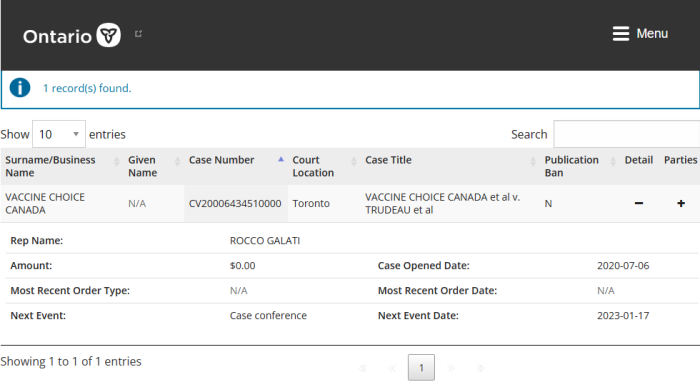Select page 1 pagination button

click(421, 368)
